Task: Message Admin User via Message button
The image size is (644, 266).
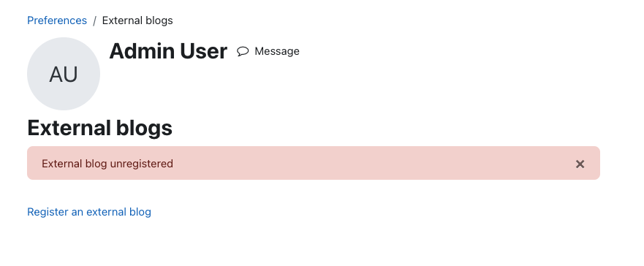Action: pos(268,51)
